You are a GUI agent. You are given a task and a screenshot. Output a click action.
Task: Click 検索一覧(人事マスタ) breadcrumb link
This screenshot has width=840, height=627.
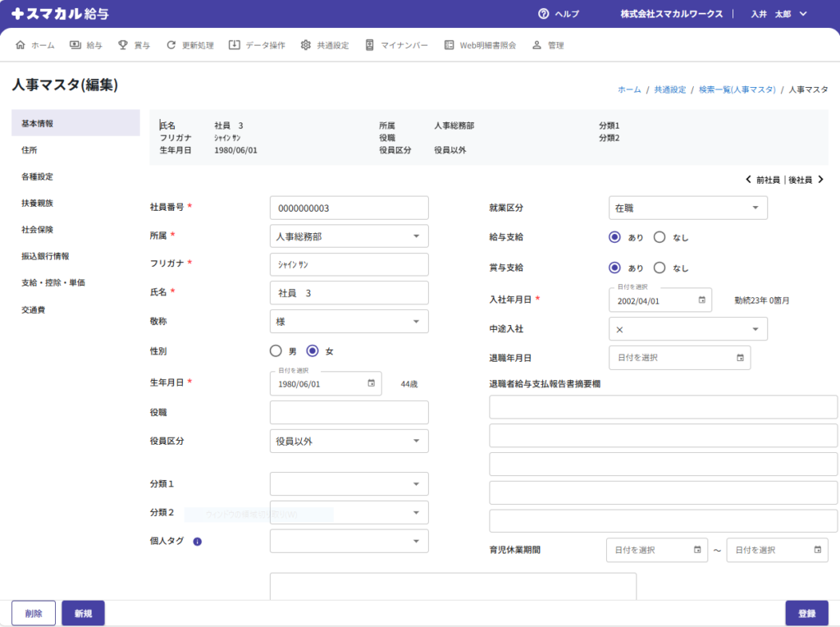(x=737, y=89)
